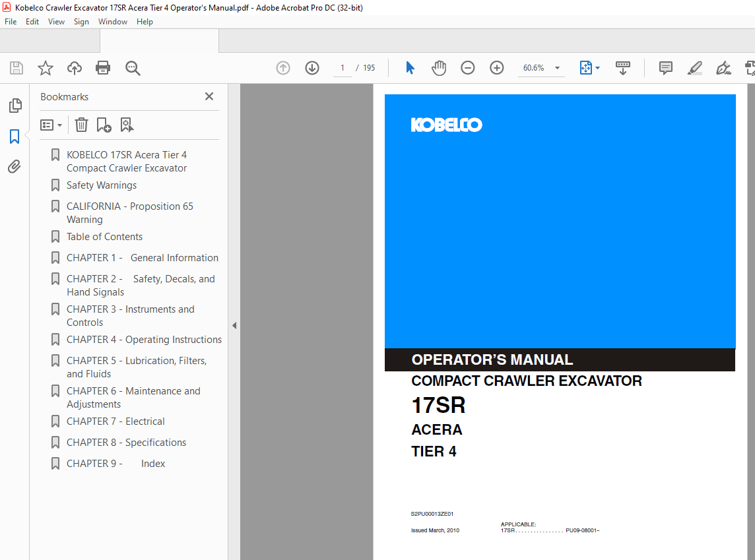This screenshot has width=755, height=560.
Task: Zoom out with the minus button
Action: [x=467, y=68]
